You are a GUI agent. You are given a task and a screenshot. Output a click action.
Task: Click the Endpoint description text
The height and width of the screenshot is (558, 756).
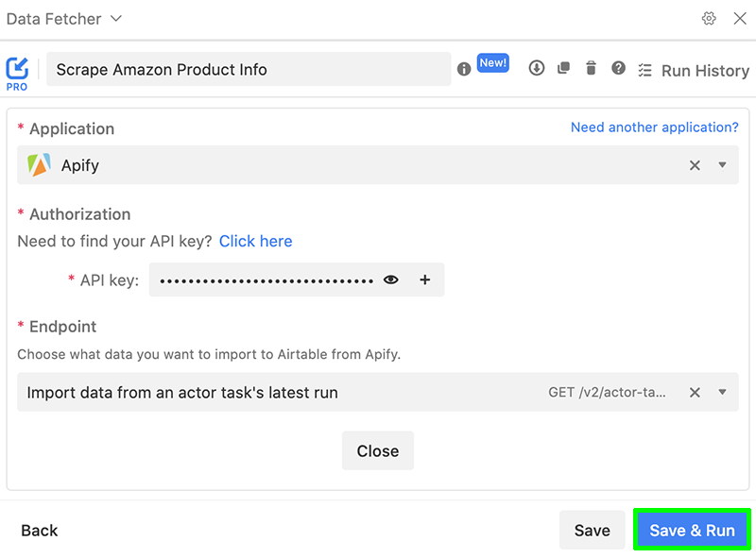[209, 355]
